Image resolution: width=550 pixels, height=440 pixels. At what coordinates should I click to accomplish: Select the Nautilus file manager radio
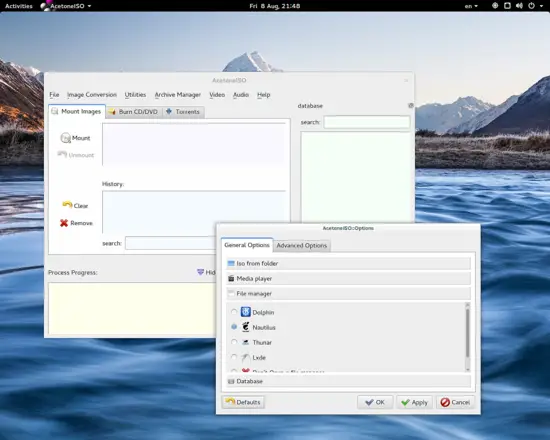pyautogui.click(x=234, y=327)
